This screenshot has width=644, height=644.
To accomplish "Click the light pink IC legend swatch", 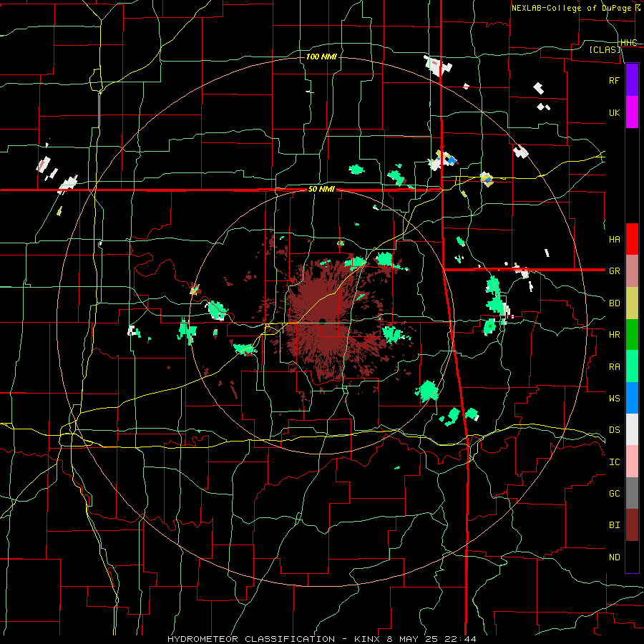I will pos(632,462).
